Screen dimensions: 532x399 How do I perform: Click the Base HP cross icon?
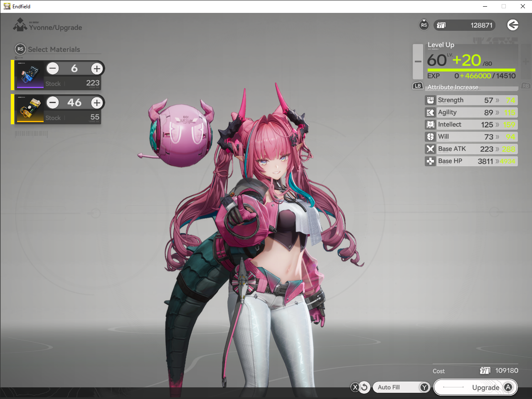click(430, 161)
